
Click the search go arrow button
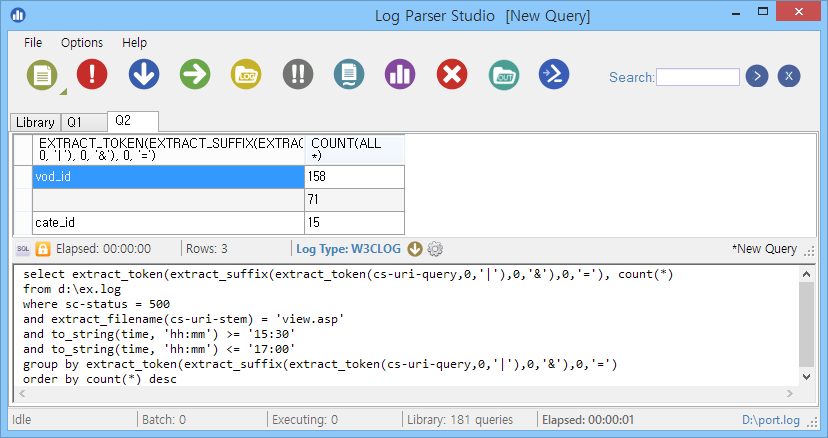point(757,76)
